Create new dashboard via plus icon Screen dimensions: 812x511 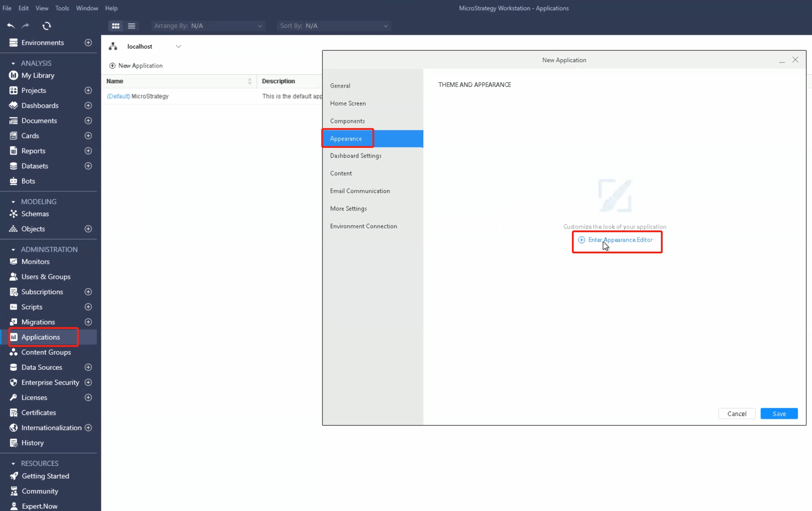88,106
